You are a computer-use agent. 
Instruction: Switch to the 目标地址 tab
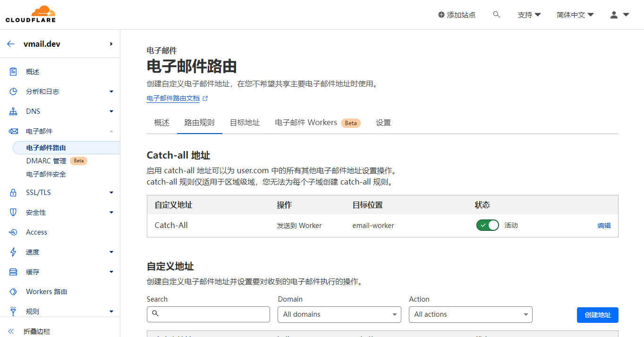[245, 122]
